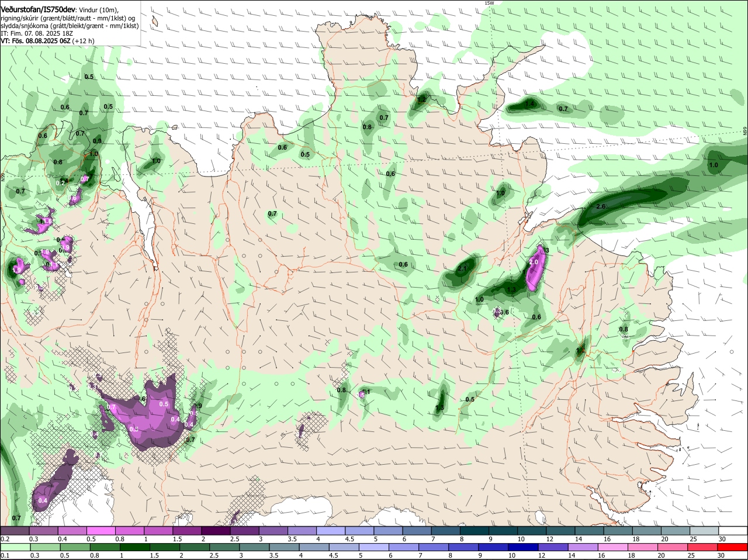
Task: Select top-row legend swatch between 25 and 30
Action: pyautogui.click(x=704, y=531)
